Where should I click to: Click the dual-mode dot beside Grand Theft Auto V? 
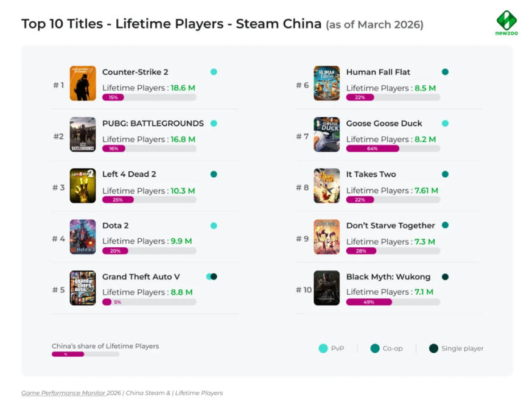pyautogui.click(x=212, y=276)
